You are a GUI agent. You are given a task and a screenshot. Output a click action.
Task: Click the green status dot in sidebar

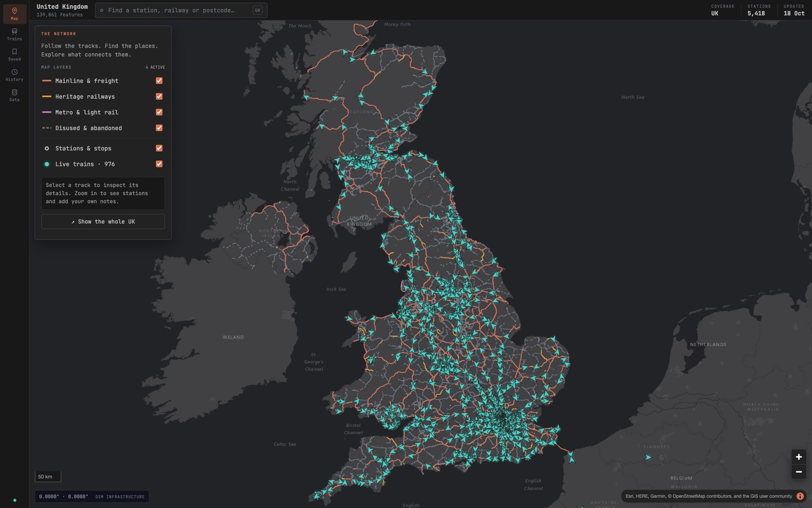click(15, 500)
